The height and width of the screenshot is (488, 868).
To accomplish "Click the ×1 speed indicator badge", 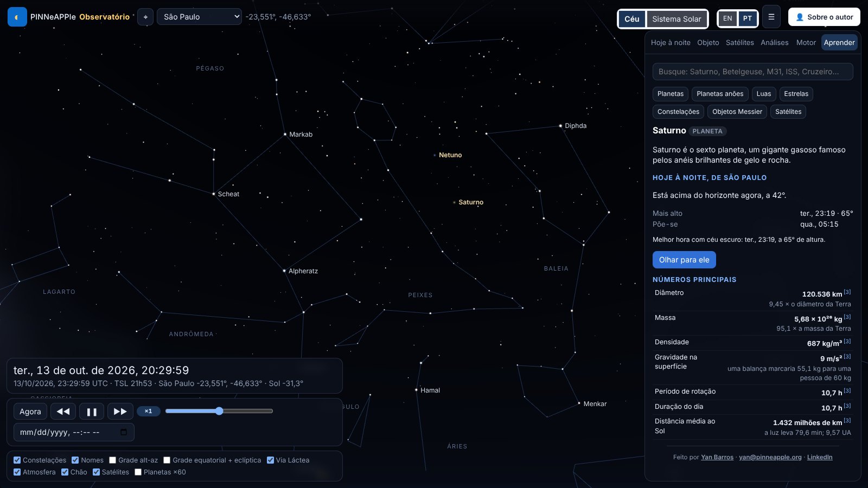I will tap(148, 411).
